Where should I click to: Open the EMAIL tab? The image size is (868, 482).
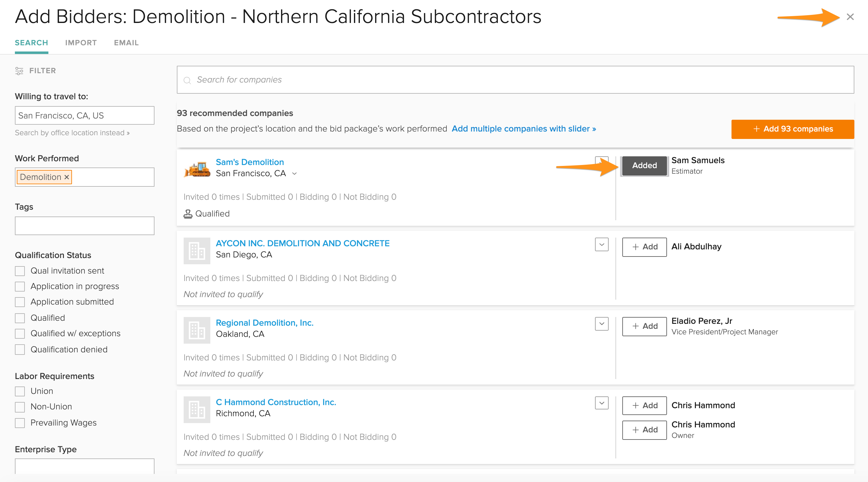tap(126, 43)
